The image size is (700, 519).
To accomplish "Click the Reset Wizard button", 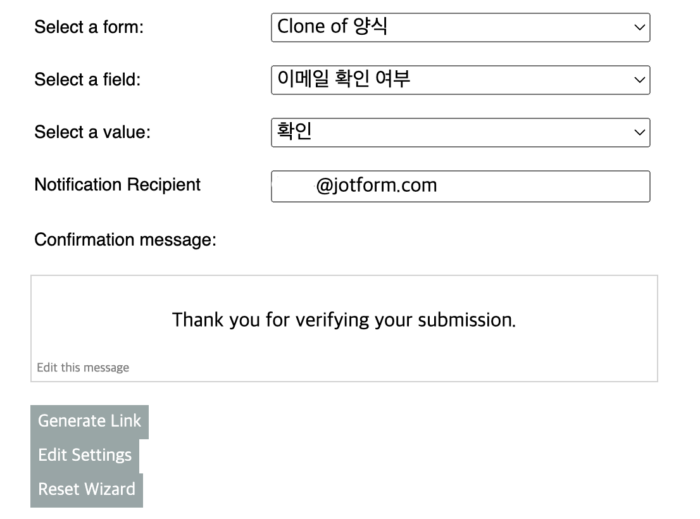I will [86, 490].
